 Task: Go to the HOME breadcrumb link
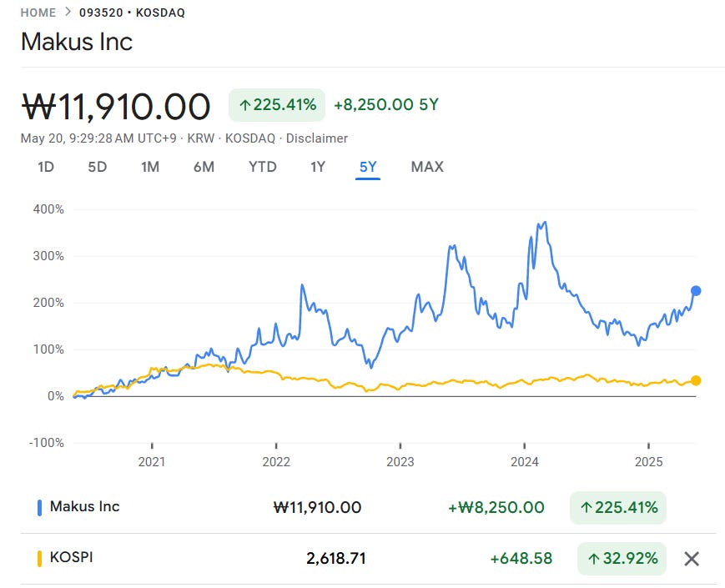38,13
